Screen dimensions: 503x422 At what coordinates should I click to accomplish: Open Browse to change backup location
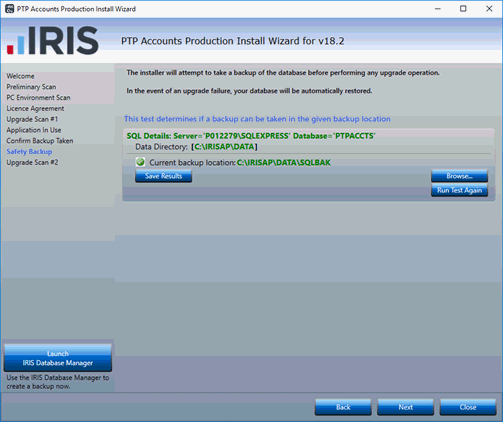pos(459,176)
